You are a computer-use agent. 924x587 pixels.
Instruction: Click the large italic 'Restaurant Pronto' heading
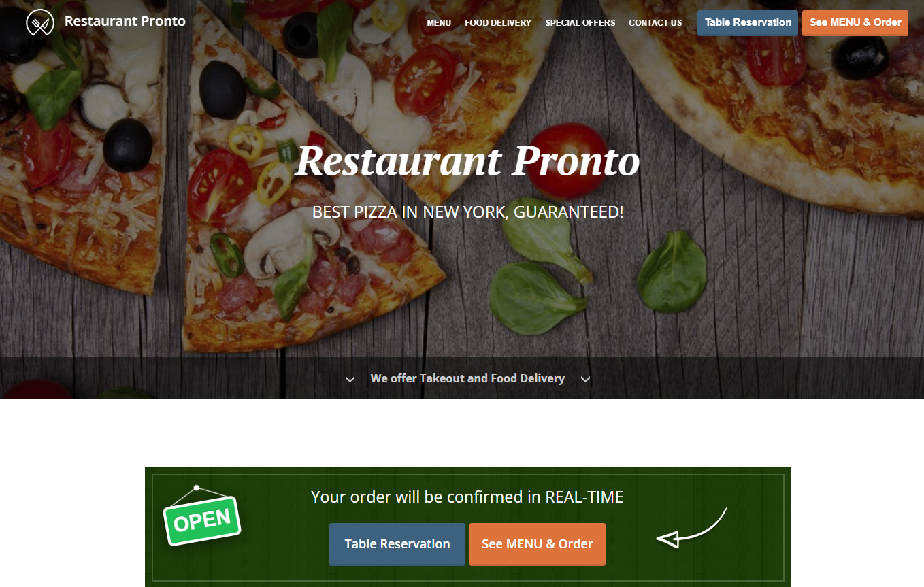click(467, 161)
